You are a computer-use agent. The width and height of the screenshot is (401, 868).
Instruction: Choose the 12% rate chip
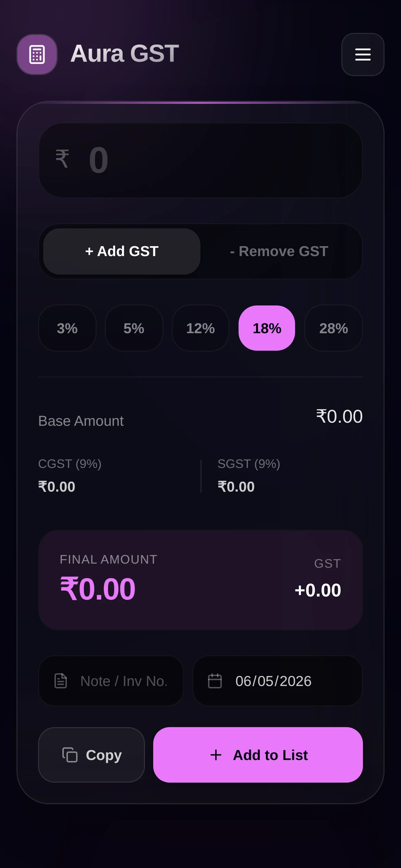click(x=200, y=328)
